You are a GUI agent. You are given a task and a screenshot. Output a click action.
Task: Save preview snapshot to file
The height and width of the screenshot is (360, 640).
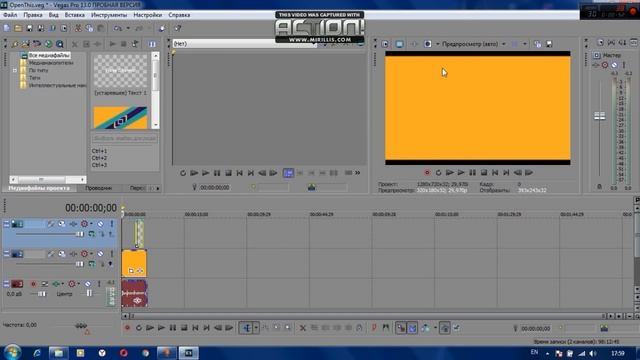[549, 44]
